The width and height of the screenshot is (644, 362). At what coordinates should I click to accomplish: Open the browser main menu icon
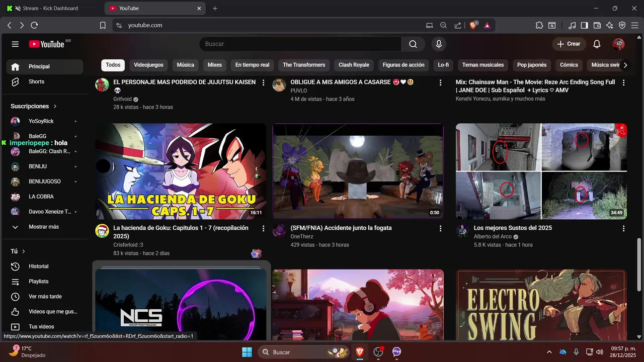(635, 25)
